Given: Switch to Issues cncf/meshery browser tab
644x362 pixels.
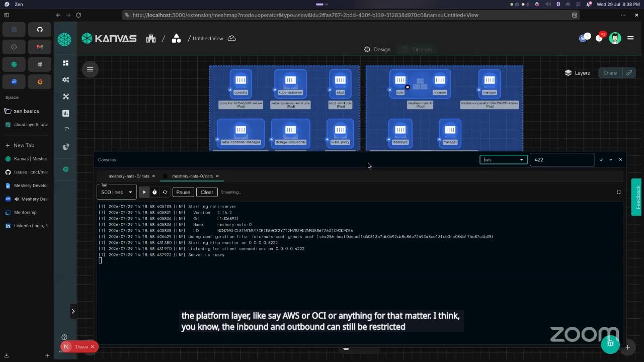Looking at the screenshot, I should click(x=26, y=172).
